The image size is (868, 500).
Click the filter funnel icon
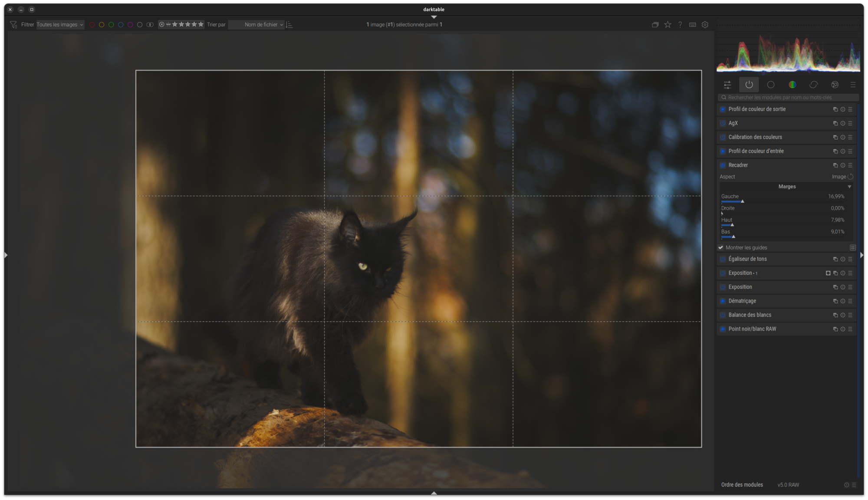pos(13,25)
